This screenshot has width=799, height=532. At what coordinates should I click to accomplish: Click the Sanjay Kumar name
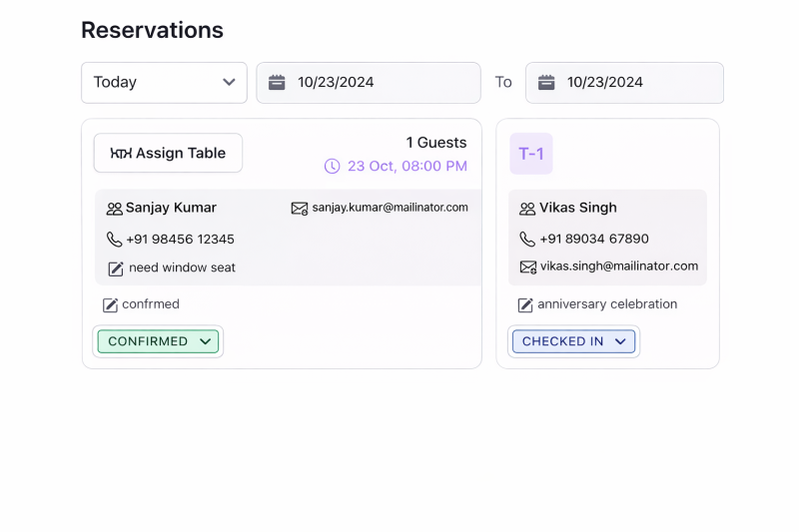click(171, 208)
